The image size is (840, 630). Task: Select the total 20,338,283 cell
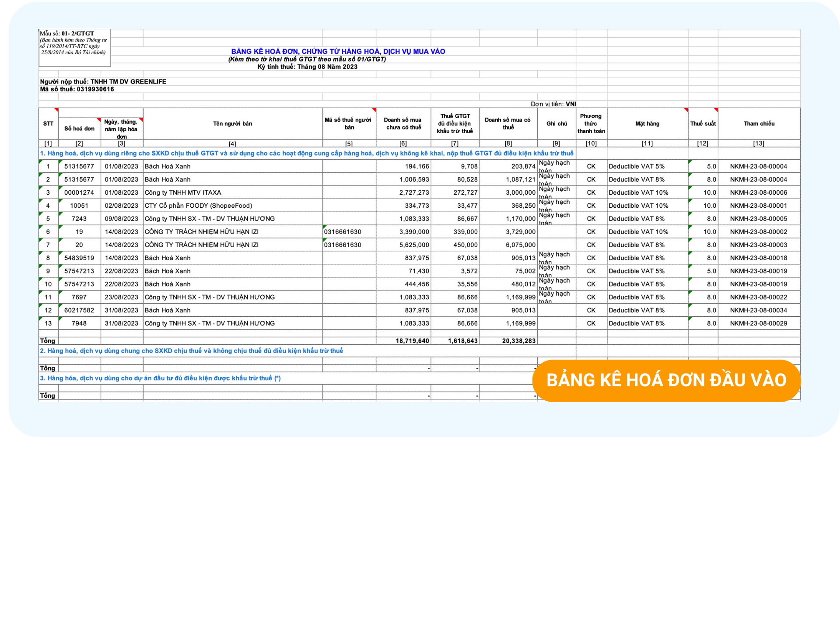point(518,341)
